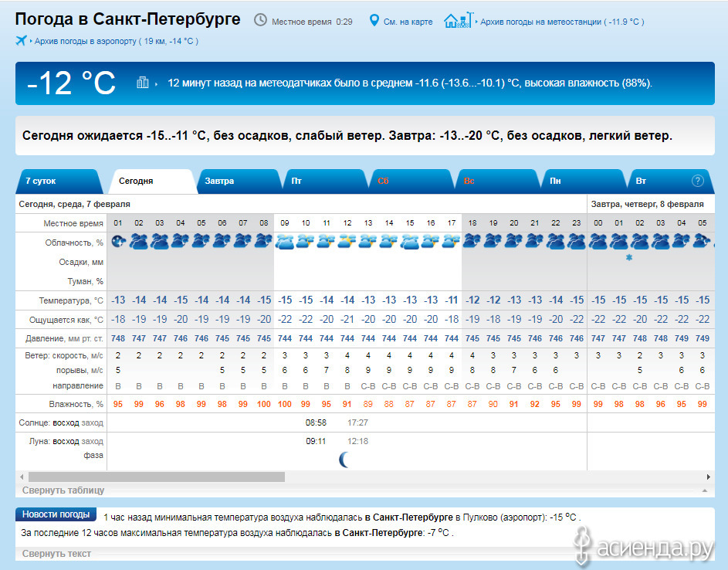Click moonset time 12:18

pyautogui.click(x=357, y=441)
